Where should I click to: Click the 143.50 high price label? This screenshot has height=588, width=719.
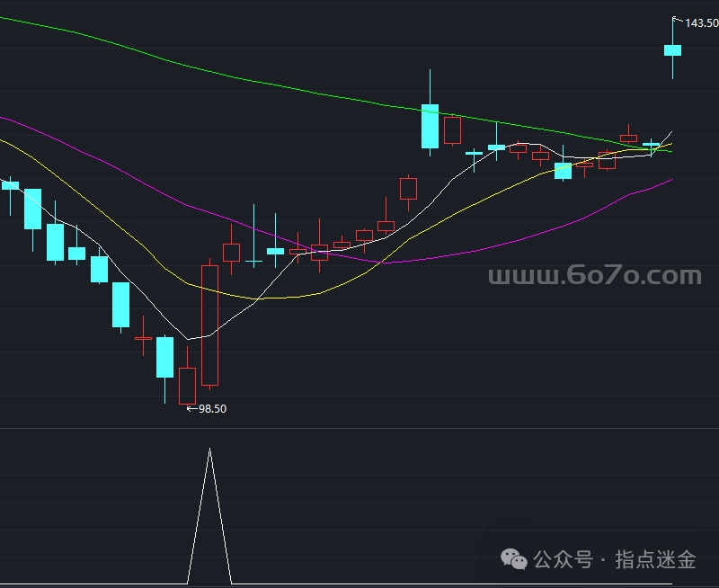pyautogui.click(x=701, y=23)
